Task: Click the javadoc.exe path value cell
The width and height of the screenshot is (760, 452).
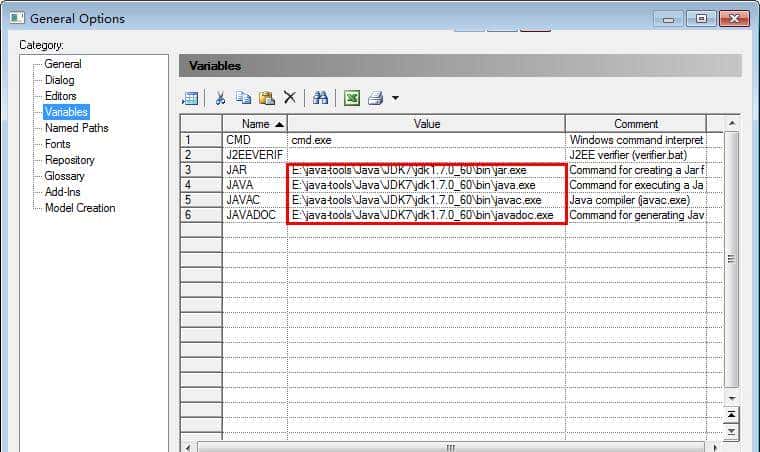Action: pos(427,215)
